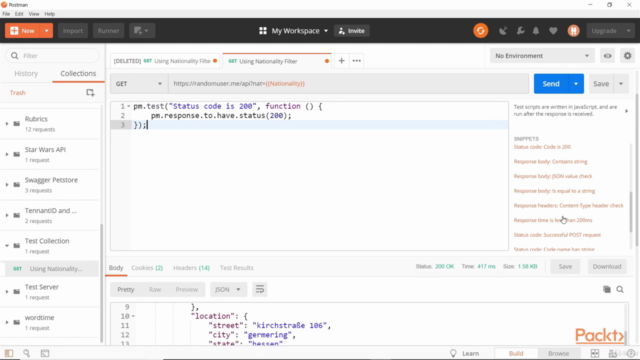The image size is (640, 360).
Task: Click the Import button
Action: point(73,31)
